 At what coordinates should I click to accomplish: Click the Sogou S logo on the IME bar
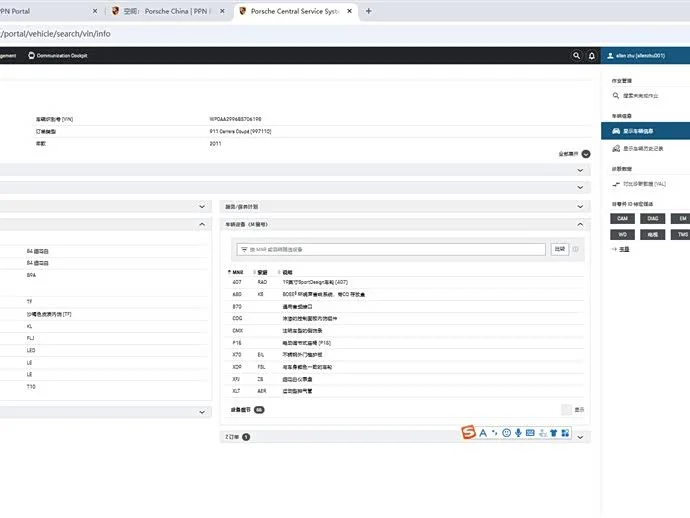tap(468, 432)
